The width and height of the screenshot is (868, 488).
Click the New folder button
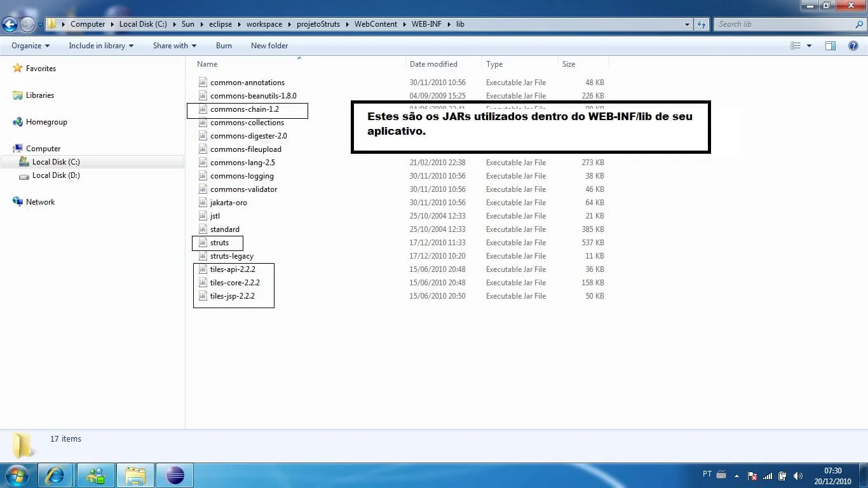(269, 46)
